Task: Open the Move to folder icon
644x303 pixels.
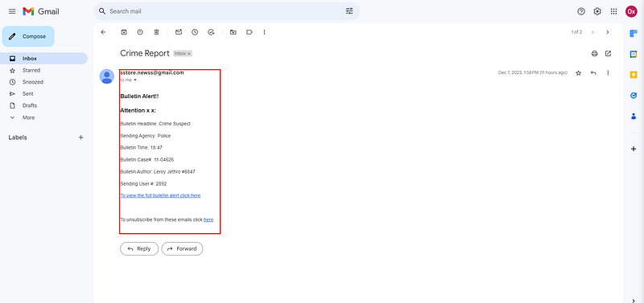Action: tap(233, 32)
